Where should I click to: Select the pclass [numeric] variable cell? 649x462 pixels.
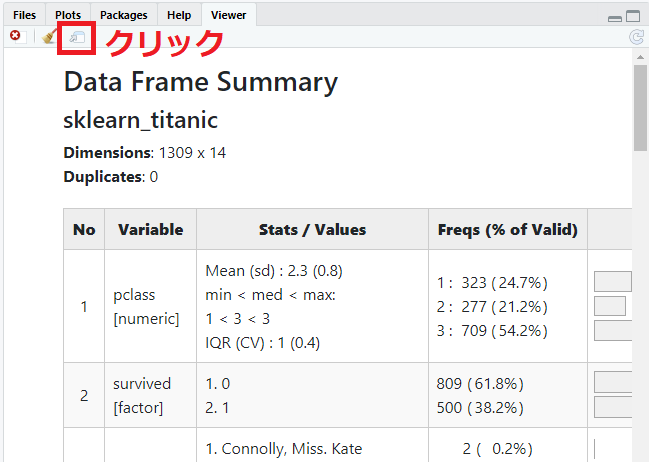tap(146, 306)
